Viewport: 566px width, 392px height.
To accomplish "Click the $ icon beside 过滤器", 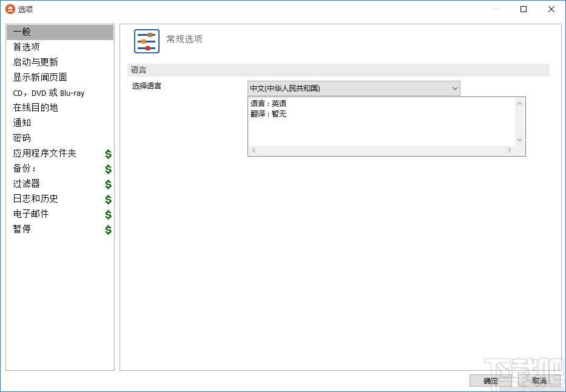I will click(108, 184).
